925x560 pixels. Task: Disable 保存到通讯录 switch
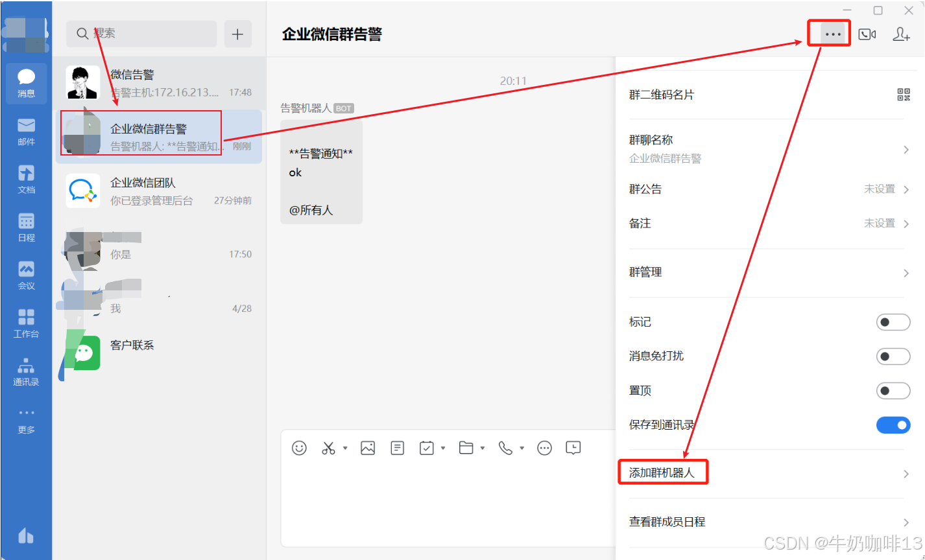point(893,425)
